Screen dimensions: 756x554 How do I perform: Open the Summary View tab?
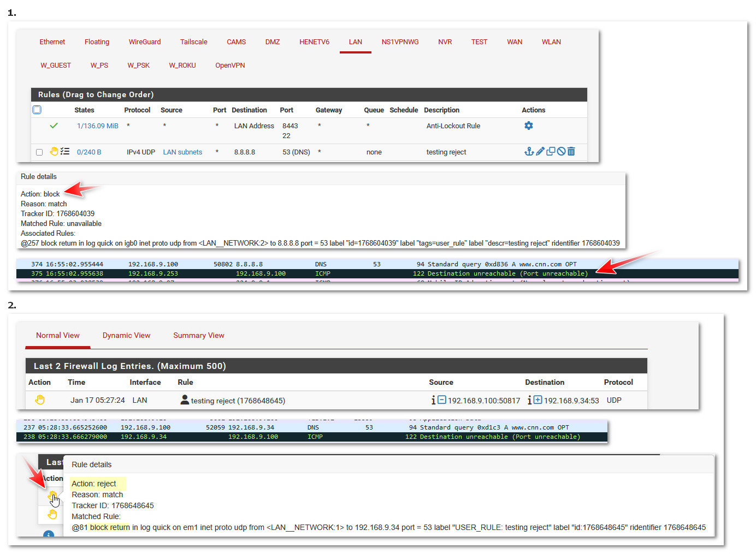click(x=198, y=336)
